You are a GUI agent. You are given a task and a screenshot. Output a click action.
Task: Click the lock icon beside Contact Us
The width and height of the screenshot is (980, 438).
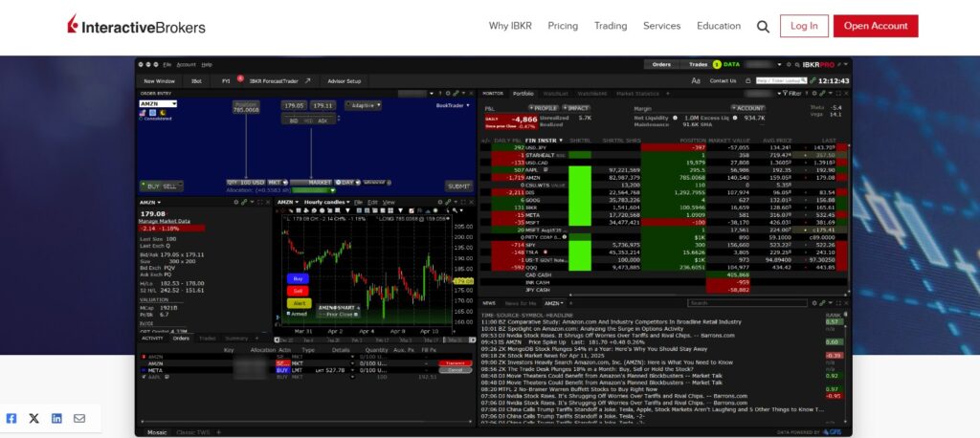pyautogui.click(x=748, y=80)
